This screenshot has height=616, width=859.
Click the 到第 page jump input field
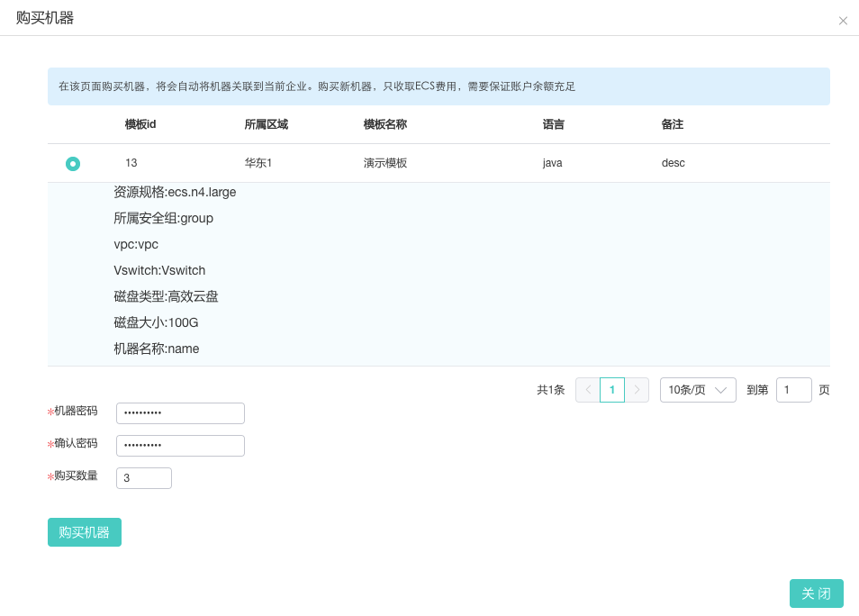(793, 390)
